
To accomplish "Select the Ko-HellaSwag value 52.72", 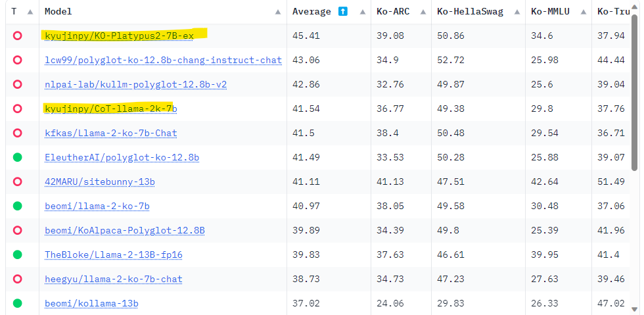I will coord(451,60).
